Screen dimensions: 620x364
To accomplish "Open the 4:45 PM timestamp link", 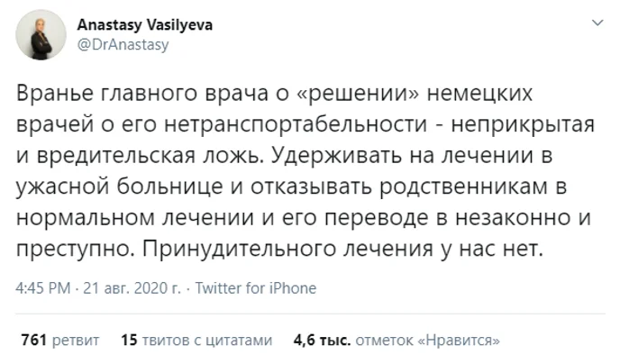I will click(x=41, y=288).
